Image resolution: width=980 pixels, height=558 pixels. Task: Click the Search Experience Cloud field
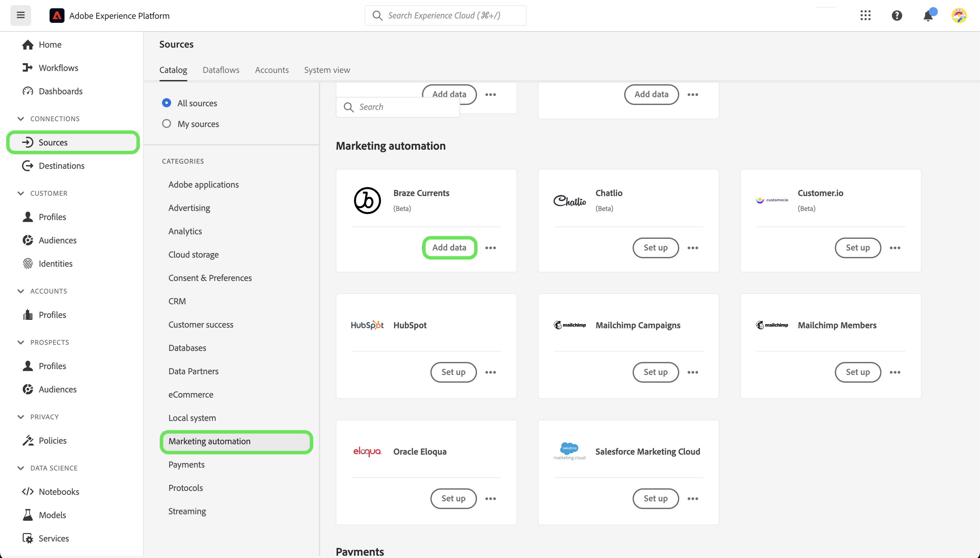445,15
